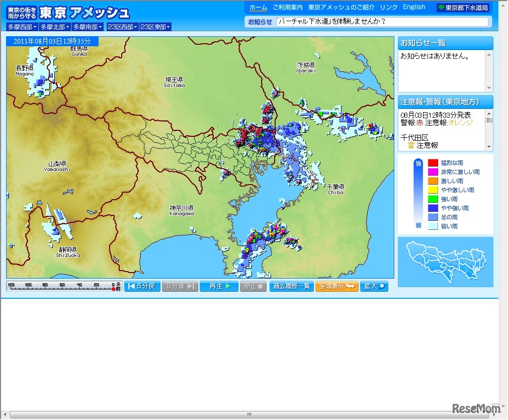This screenshot has height=420, width=508.
Task: Click the 停止 stop button
Action: coord(253,286)
